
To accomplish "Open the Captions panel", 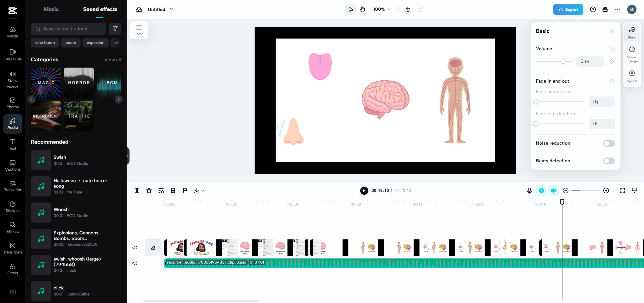I will 12,165.
